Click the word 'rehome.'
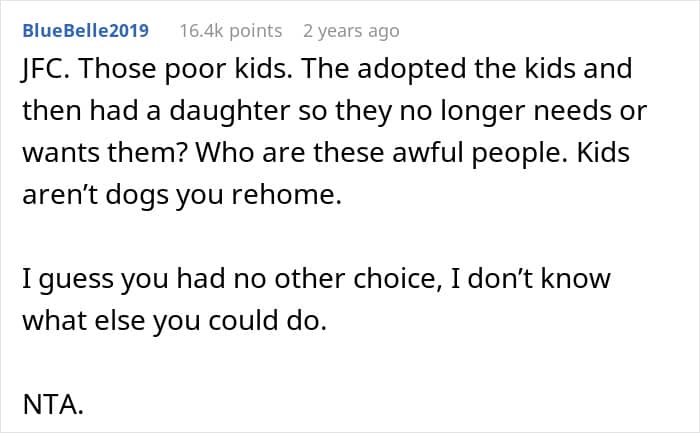This screenshot has width=700, height=433. coord(287,195)
